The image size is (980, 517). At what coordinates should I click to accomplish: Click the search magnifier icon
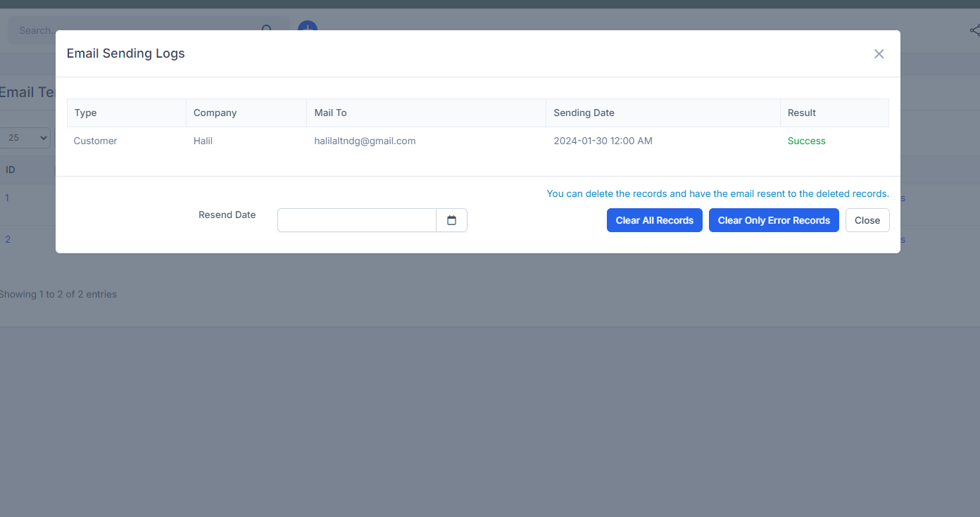pos(267,30)
